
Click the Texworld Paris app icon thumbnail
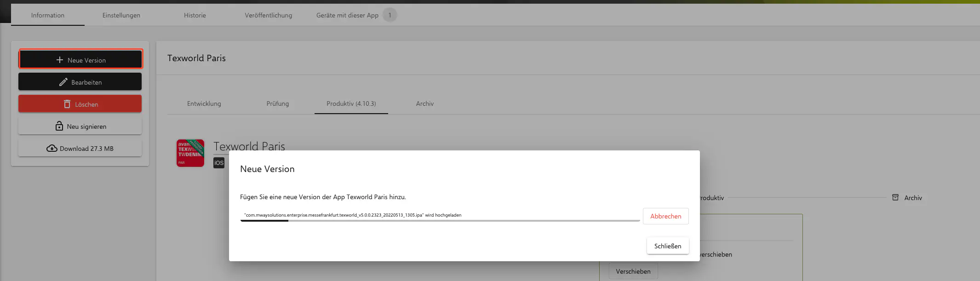point(190,153)
